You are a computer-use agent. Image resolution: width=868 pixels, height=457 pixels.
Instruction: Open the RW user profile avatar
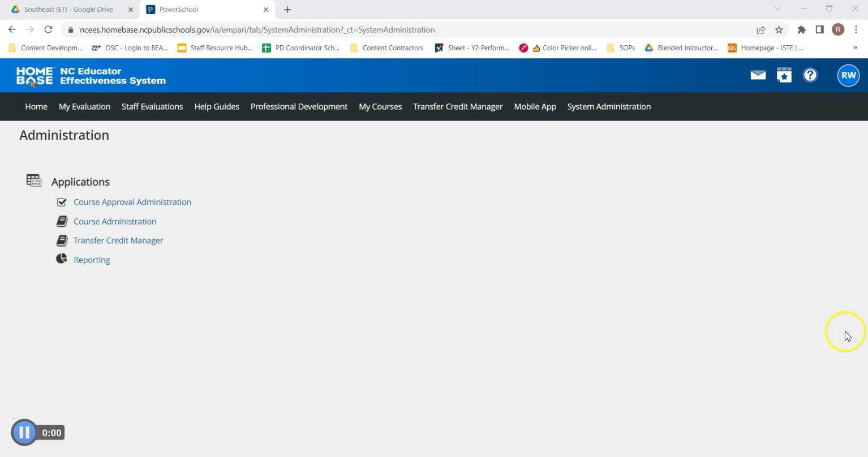coord(848,75)
